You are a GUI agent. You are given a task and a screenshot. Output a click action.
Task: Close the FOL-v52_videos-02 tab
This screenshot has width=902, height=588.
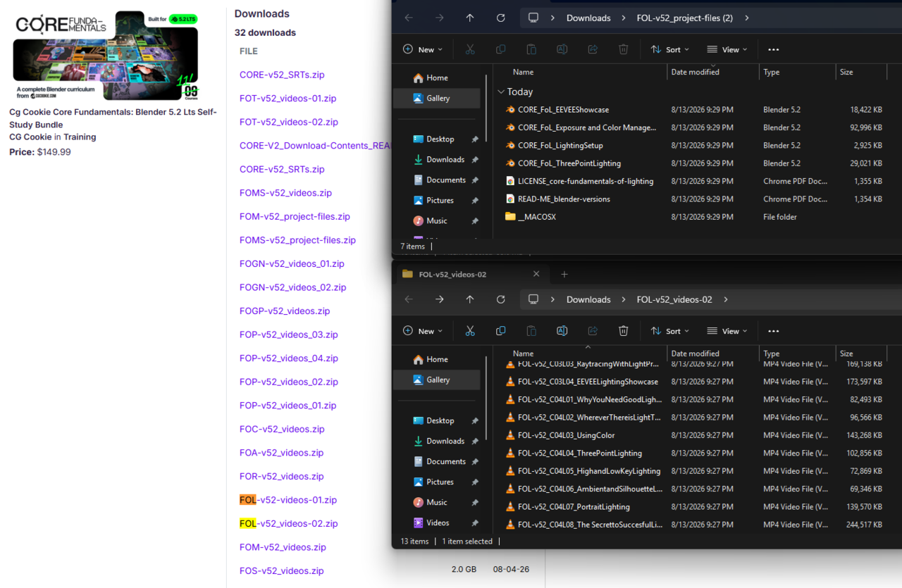coord(536,275)
